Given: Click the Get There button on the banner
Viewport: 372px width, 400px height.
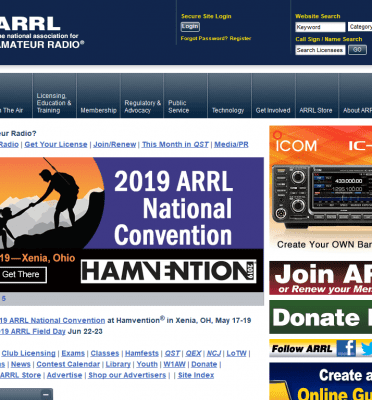Looking at the screenshot, I should tap(22, 275).
